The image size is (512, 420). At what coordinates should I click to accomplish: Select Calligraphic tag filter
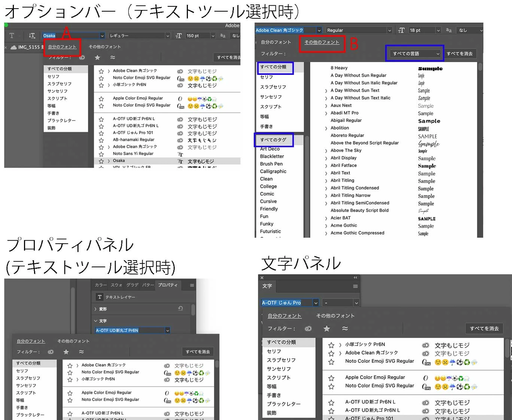click(x=273, y=171)
